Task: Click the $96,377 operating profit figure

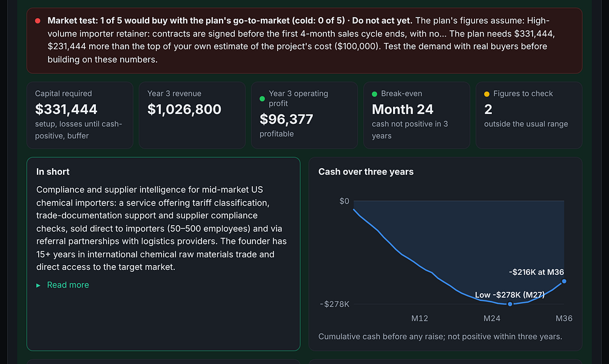Action: [x=286, y=120]
